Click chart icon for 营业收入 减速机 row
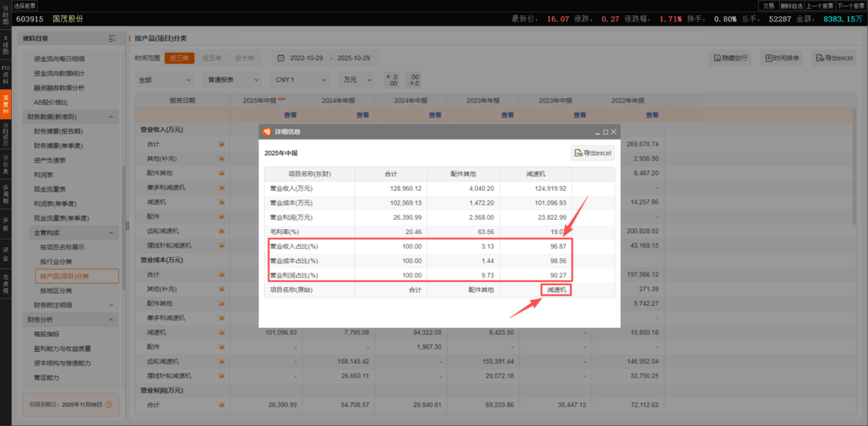 [221, 202]
